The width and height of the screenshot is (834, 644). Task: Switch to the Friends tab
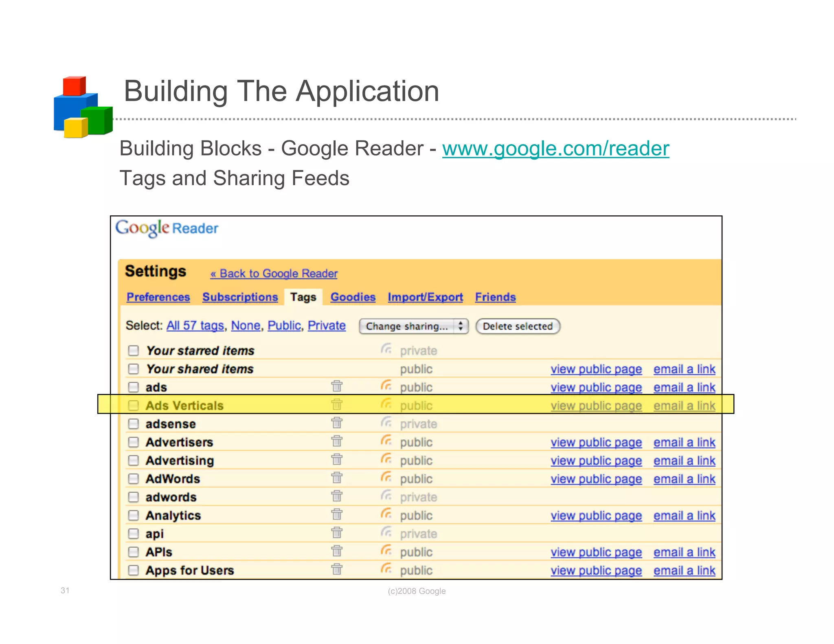tap(495, 297)
